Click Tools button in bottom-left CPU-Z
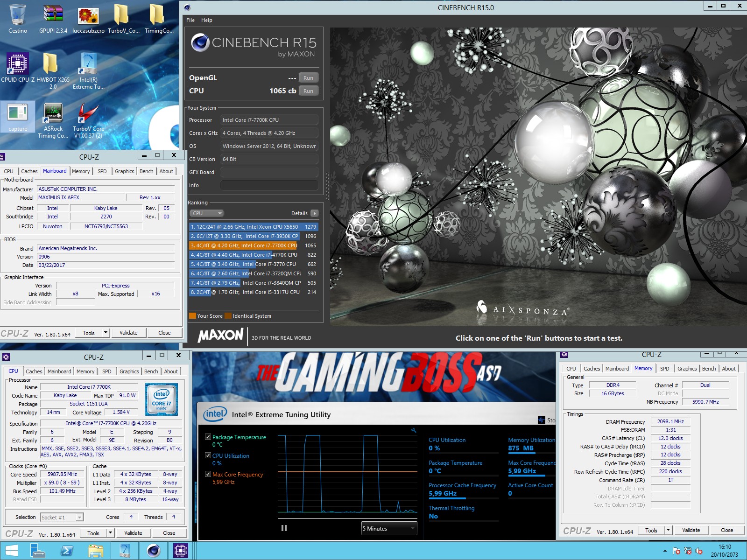This screenshot has width=747, height=560. [93, 533]
